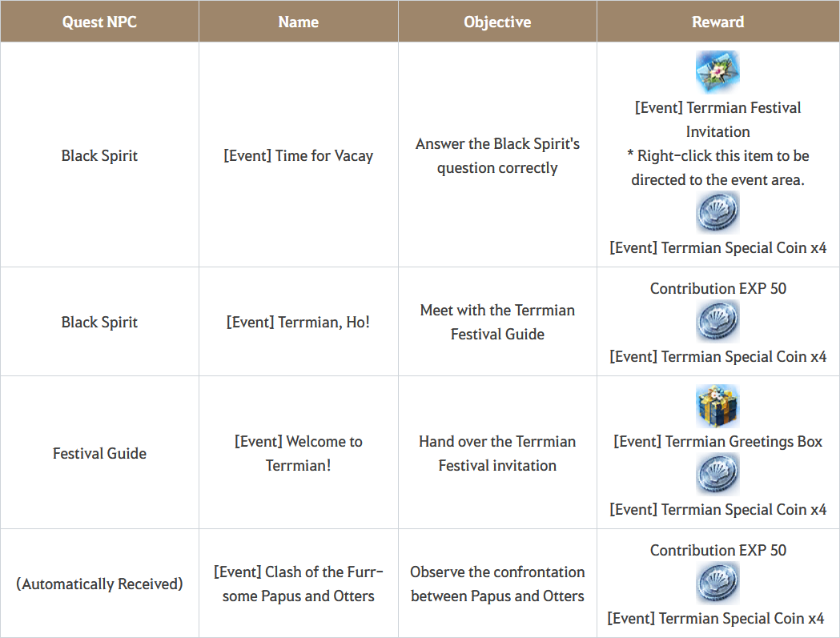Click the Festival Guide NPC cell
Image resolution: width=840 pixels, height=638 pixels.
(x=99, y=453)
